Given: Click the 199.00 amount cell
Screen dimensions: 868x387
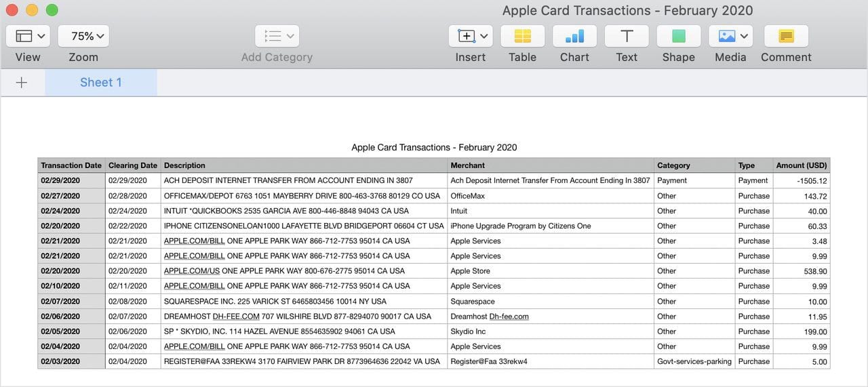Looking at the screenshot, I should (802, 331).
